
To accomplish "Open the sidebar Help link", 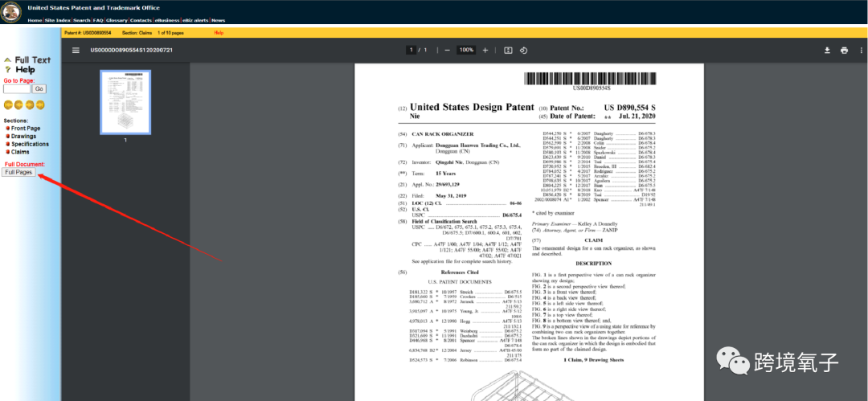I will tap(25, 70).
